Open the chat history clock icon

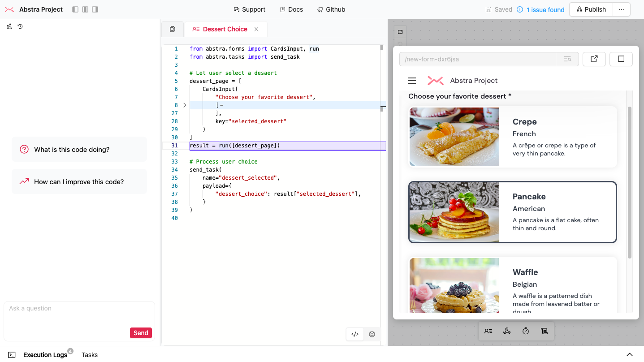20,26
